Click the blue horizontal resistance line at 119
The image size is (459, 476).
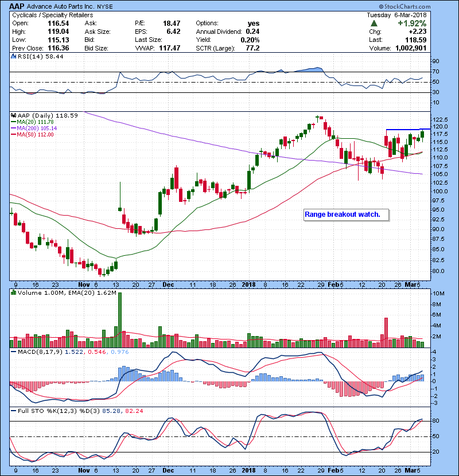(x=409, y=129)
